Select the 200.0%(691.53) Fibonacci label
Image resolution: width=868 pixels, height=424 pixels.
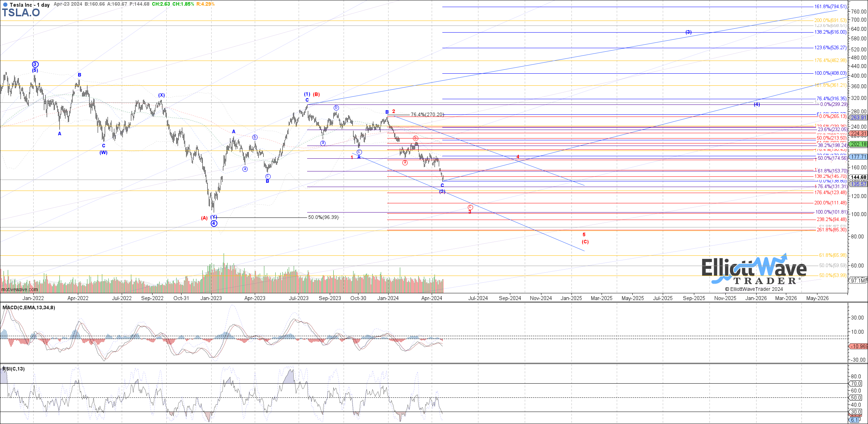[x=830, y=21]
